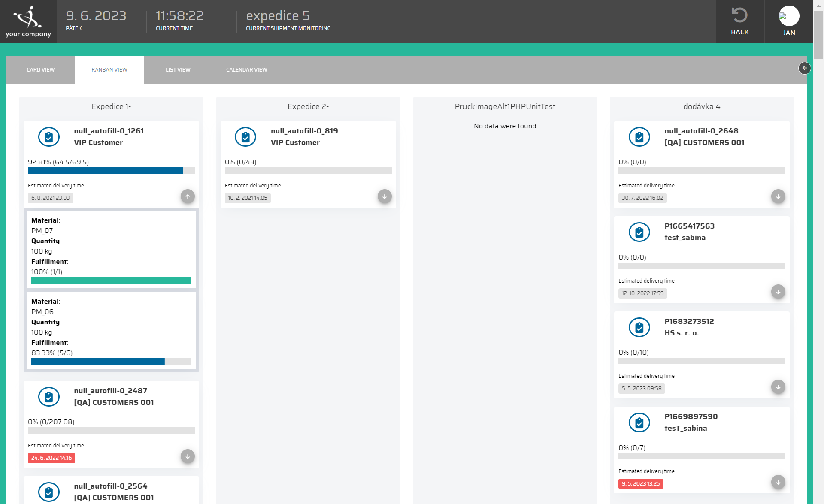Open the List View tab
This screenshot has width=824, height=504.
178,70
